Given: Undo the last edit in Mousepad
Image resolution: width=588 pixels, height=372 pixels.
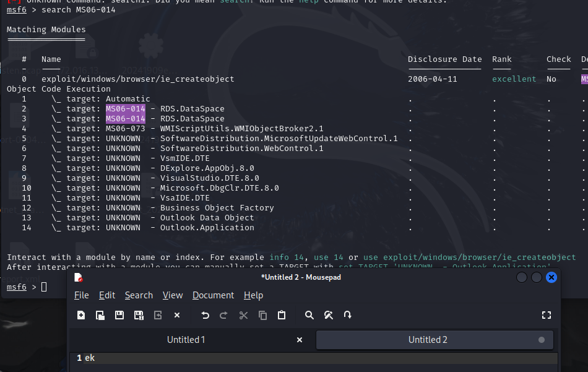Looking at the screenshot, I should 205,316.
